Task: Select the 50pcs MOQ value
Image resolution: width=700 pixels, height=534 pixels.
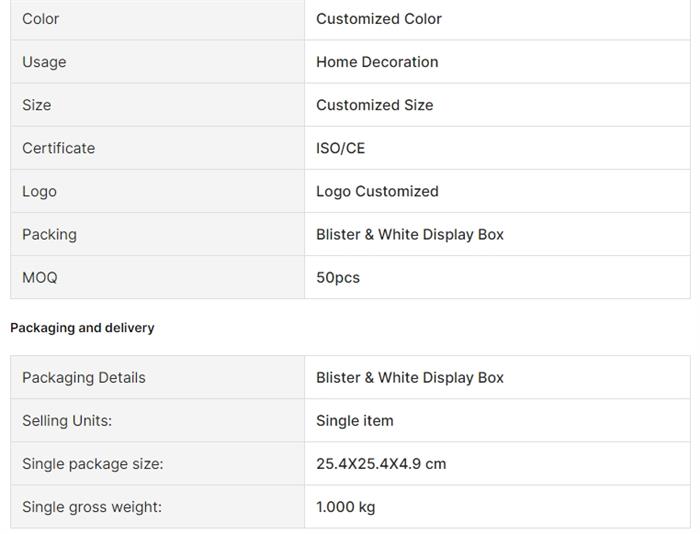Action: [x=338, y=277]
